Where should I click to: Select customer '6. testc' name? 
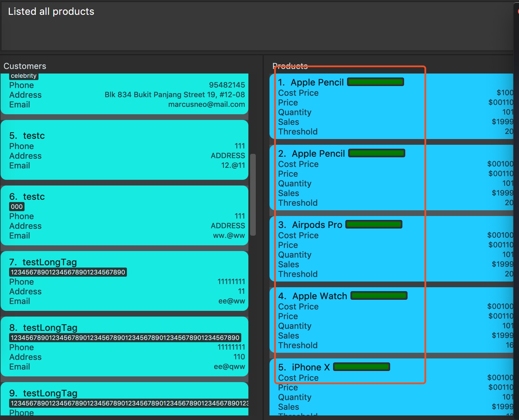point(27,197)
